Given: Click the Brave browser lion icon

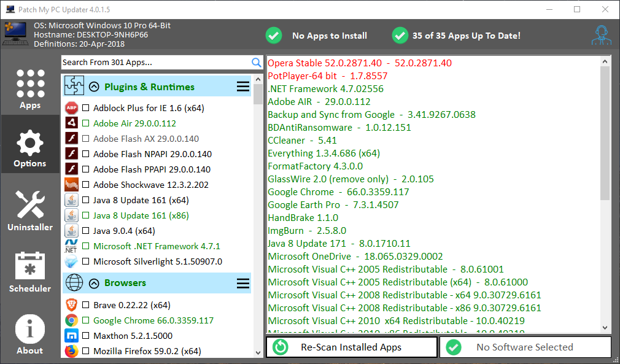Looking at the screenshot, I should [x=72, y=305].
